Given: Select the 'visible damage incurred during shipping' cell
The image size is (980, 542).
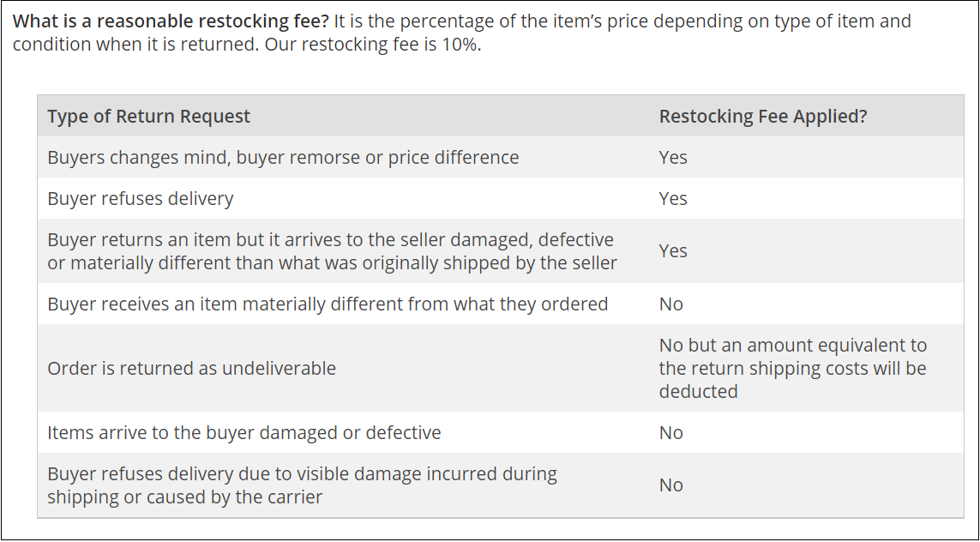Looking at the screenshot, I should [x=302, y=485].
